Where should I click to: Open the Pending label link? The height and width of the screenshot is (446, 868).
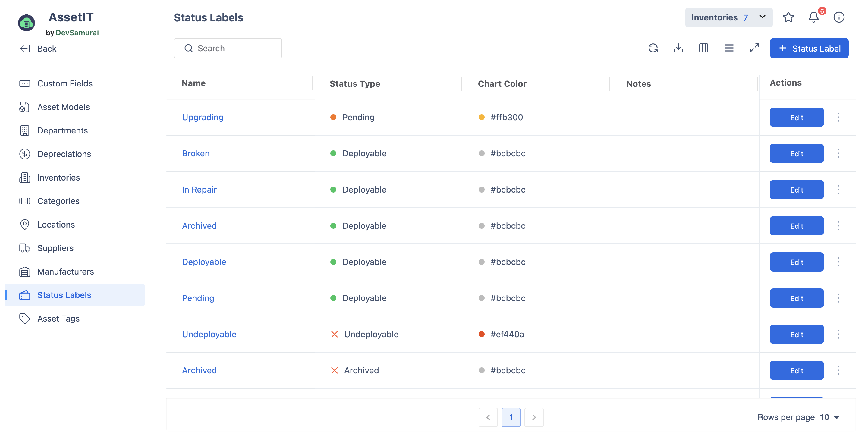pyautogui.click(x=198, y=298)
